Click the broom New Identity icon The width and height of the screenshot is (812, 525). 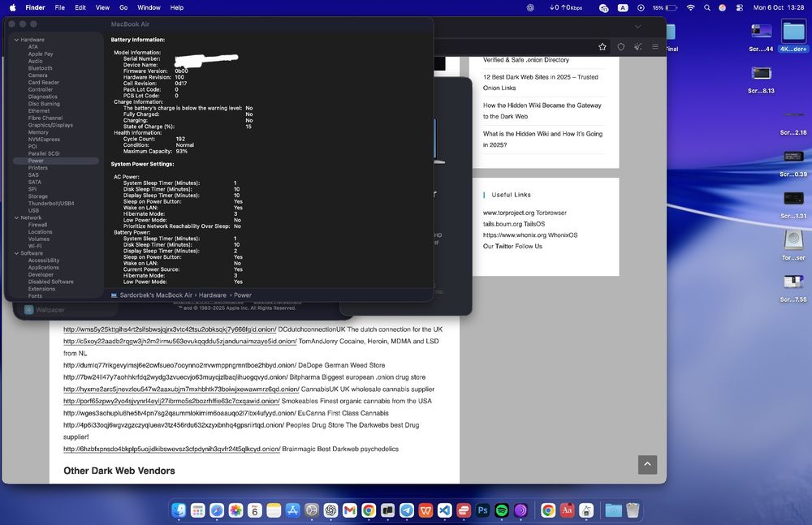pyautogui.click(x=638, y=46)
